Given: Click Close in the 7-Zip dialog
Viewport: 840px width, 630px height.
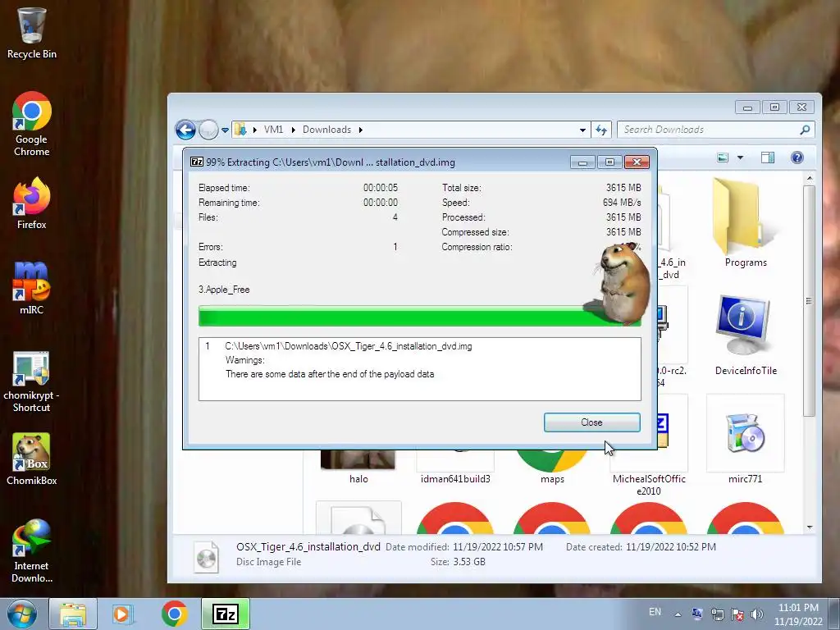Looking at the screenshot, I should point(592,422).
